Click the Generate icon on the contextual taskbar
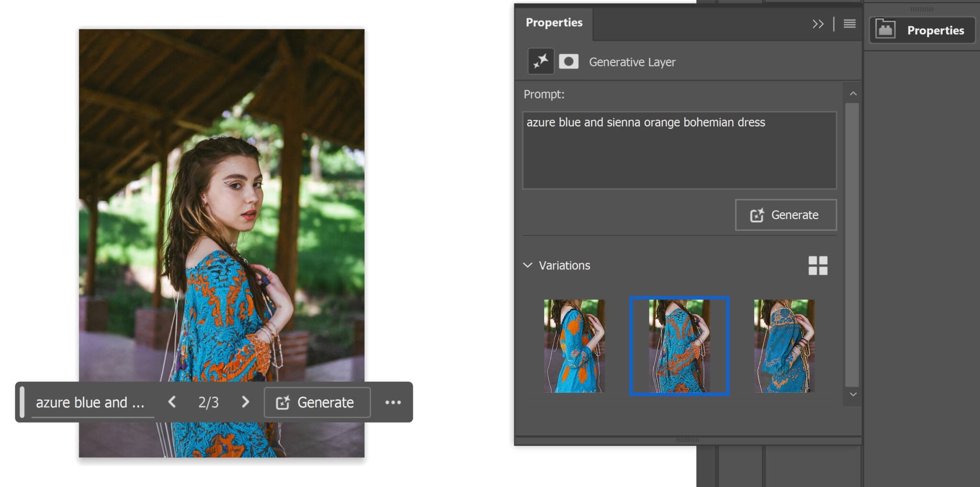Image resolution: width=980 pixels, height=487 pixels. [283, 402]
